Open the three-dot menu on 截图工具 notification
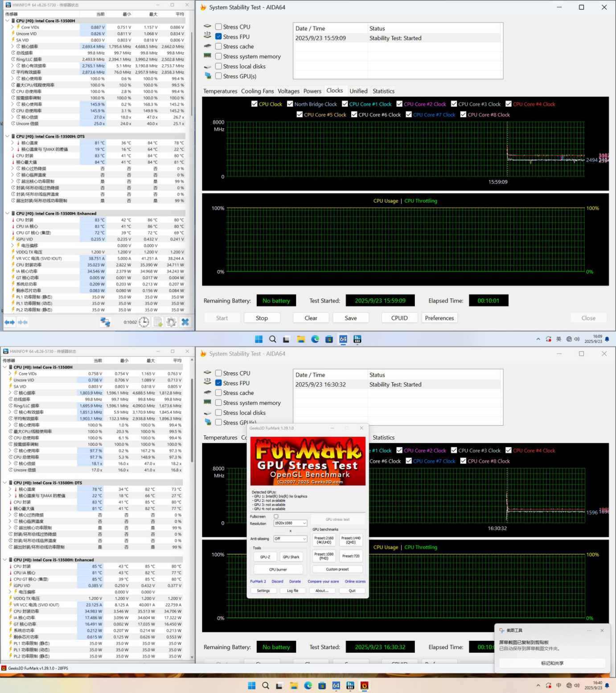The width and height of the screenshot is (616, 693). 589,631
